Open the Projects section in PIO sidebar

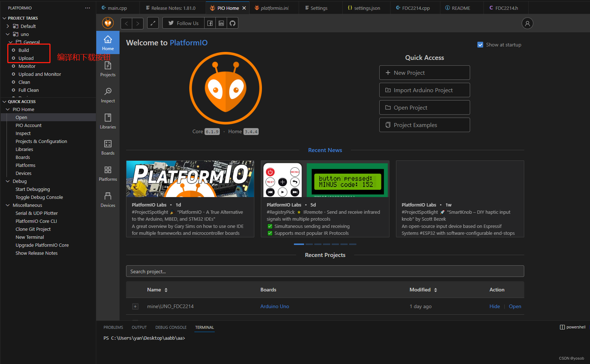[x=108, y=69]
